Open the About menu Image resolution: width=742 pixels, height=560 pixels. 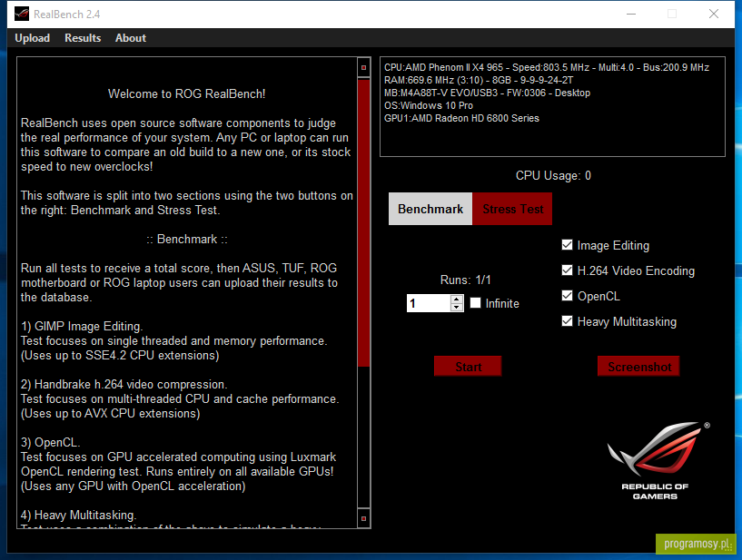tap(131, 38)
